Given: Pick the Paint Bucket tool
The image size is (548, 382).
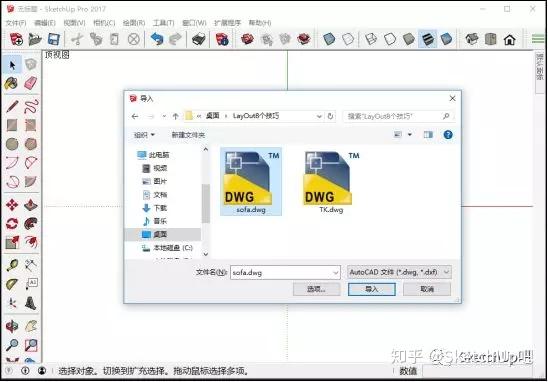Looking at the screenshot, I should click(x=12, y=84).
